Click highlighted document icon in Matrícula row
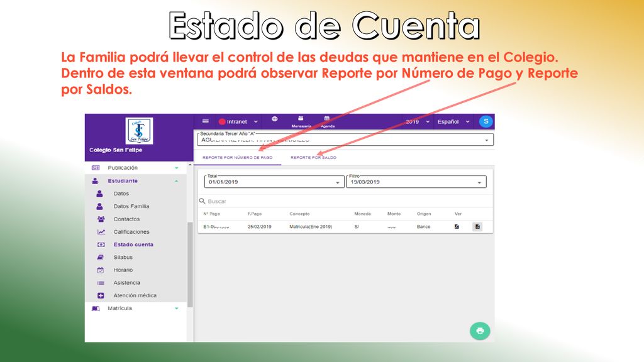644x362 pixels. (477, 226)
